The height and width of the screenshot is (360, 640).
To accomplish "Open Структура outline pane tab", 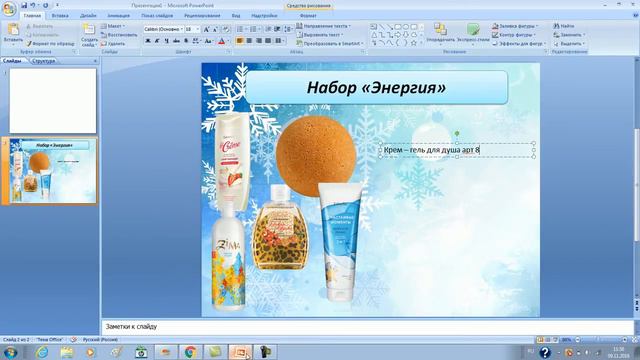I will (x=43, y=61).
